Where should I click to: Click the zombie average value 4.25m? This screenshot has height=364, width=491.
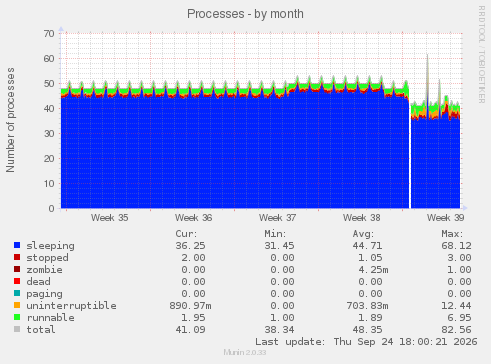coord(373,270)
